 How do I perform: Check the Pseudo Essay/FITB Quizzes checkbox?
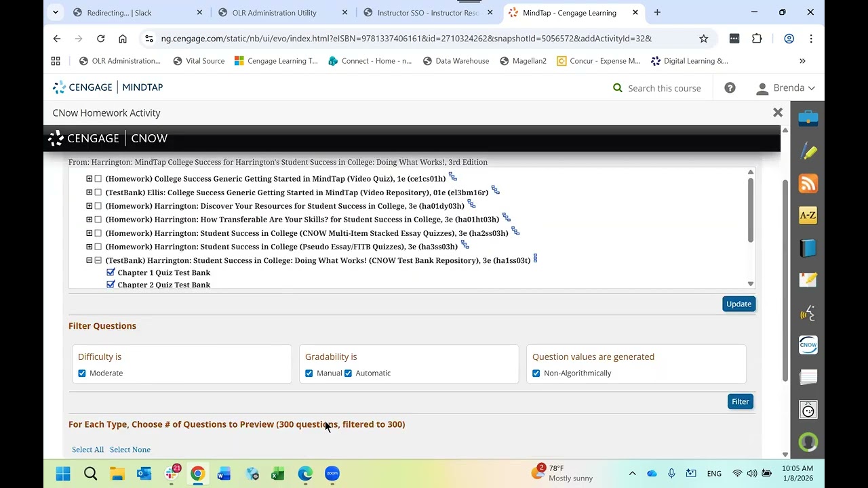point(98,247)
